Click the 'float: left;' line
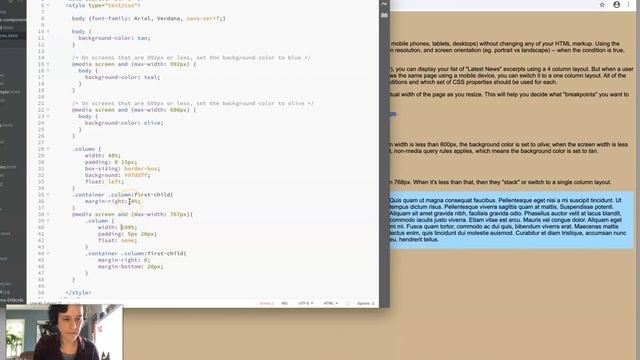The height and width of the screenshot is (360, 640). pyautogui.click(x=104, y=182)
